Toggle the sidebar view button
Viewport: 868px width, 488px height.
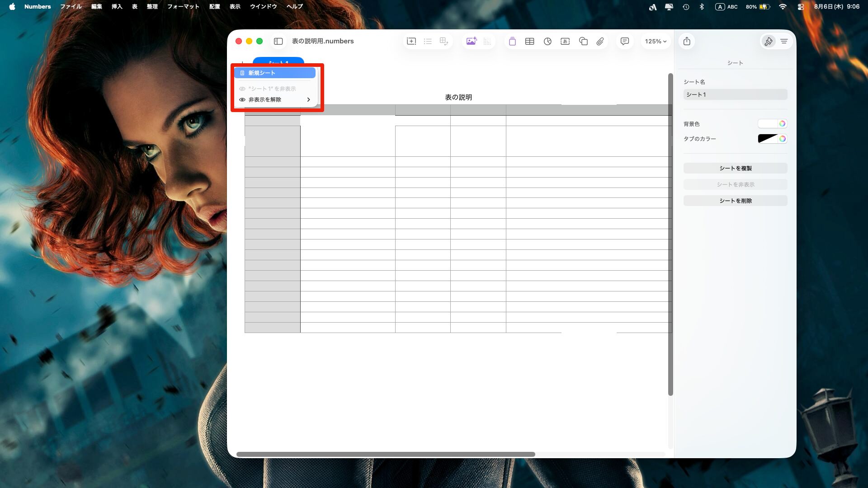click(278, 41)
